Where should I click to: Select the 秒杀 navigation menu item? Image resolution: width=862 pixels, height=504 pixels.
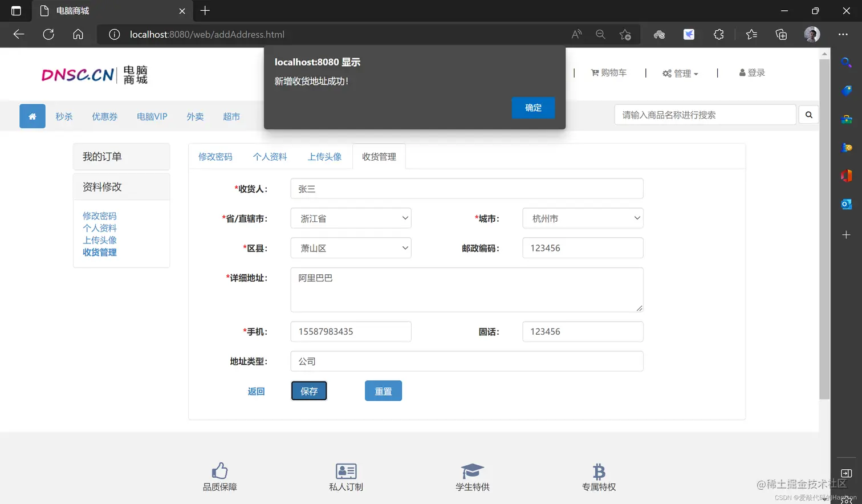coord(64,116)
